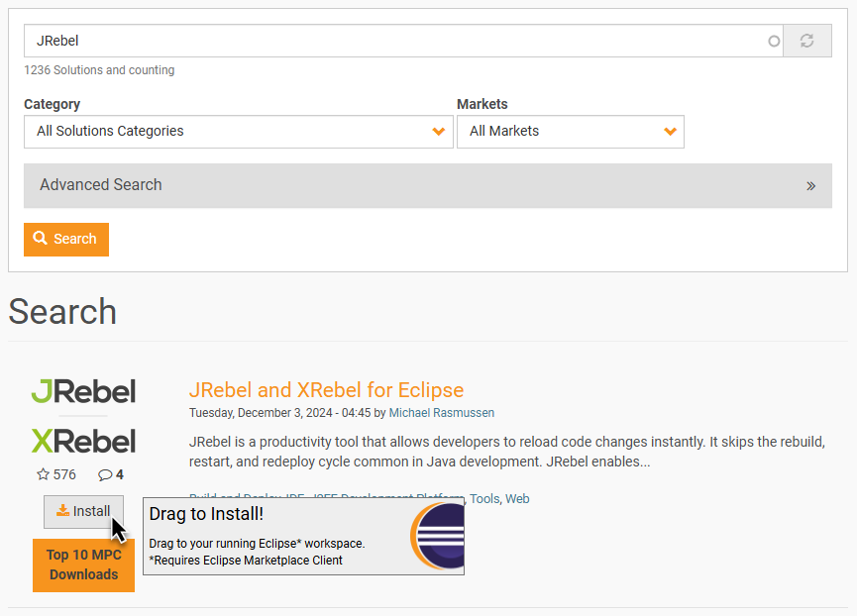Click the JRebel description paragraph
Viewport: 857px width, 616px height.
point(507,452)
